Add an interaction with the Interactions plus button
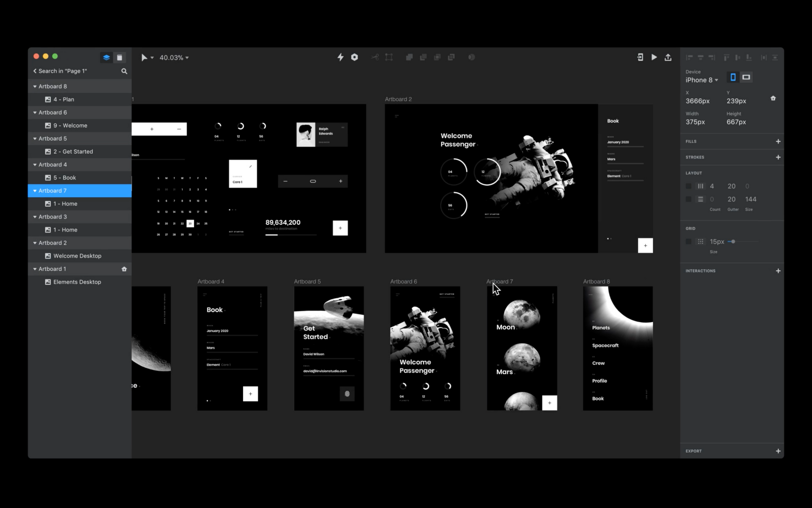Image resolution: width=812 pixels, height=508 pixels. tap(778, 271)
